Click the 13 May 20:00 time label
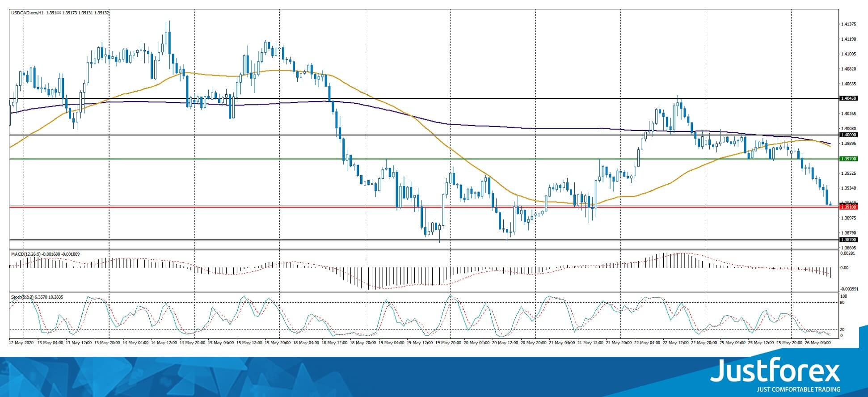868x397 pixels. (107, 342)
